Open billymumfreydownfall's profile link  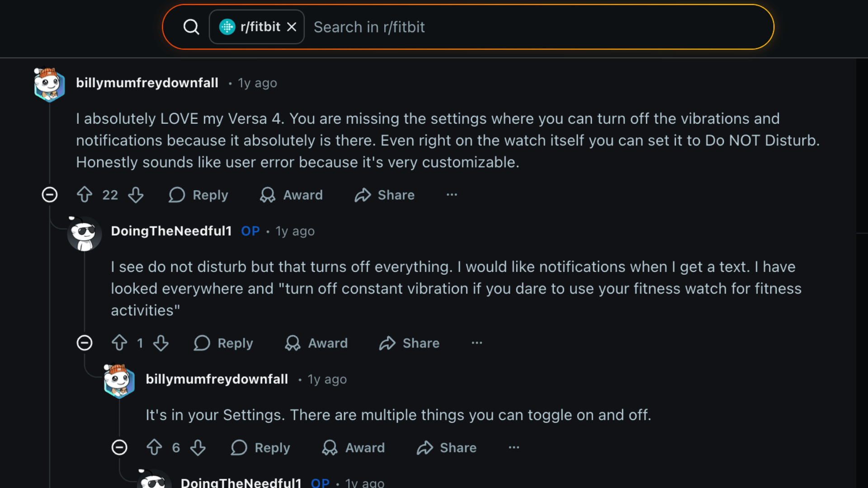[x=147, y=83]
